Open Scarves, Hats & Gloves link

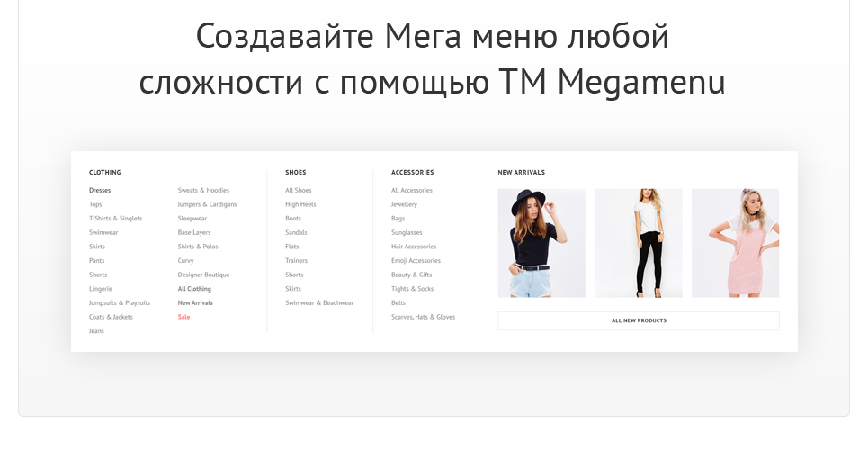click(x=423, y=317)
